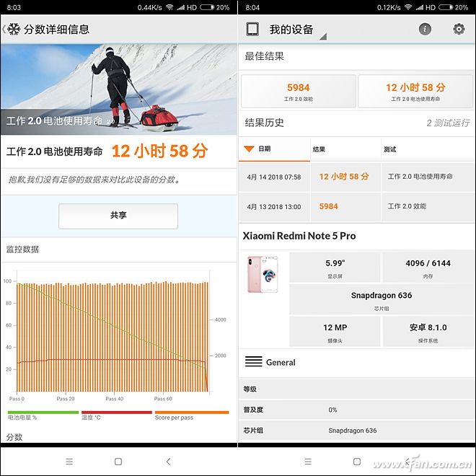Tap the right phone's menu navigation icon

[308, 462]
